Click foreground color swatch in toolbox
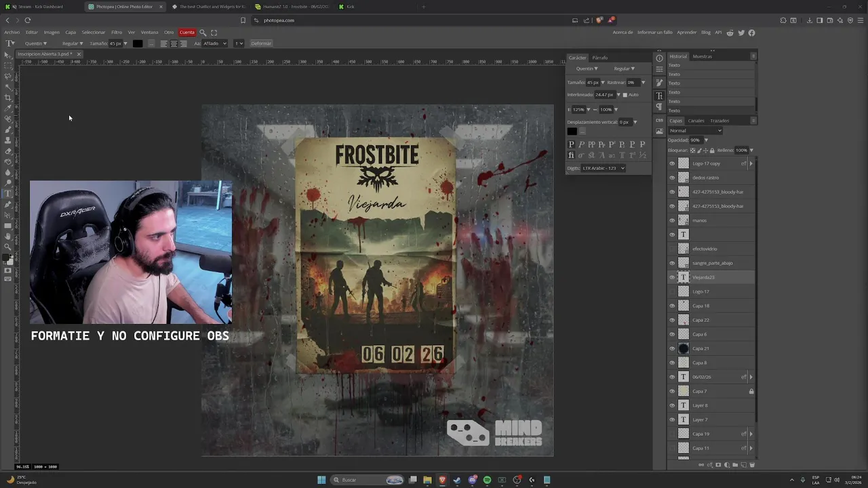 (x=6, y=258)
